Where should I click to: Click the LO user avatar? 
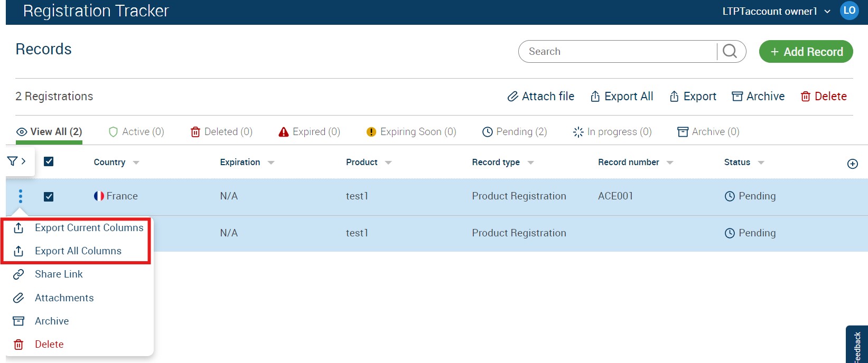pyautogui.click(x=849, y=11)
